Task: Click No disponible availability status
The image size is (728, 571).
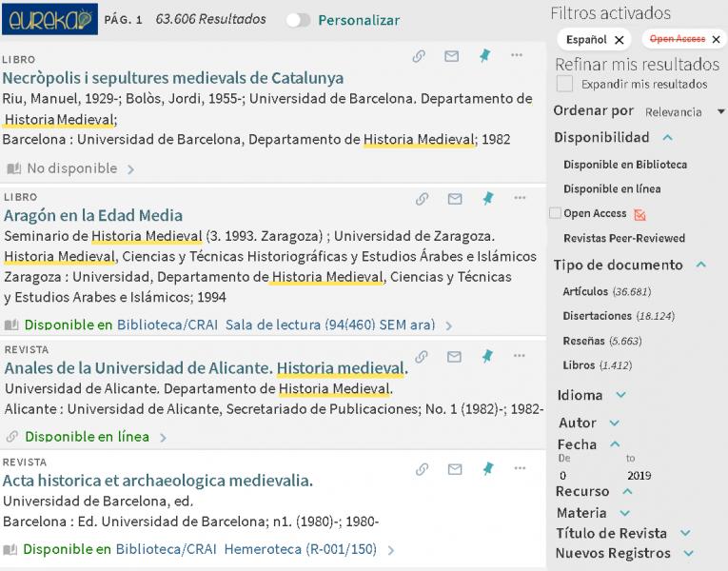Action: (x=72, y=168)
